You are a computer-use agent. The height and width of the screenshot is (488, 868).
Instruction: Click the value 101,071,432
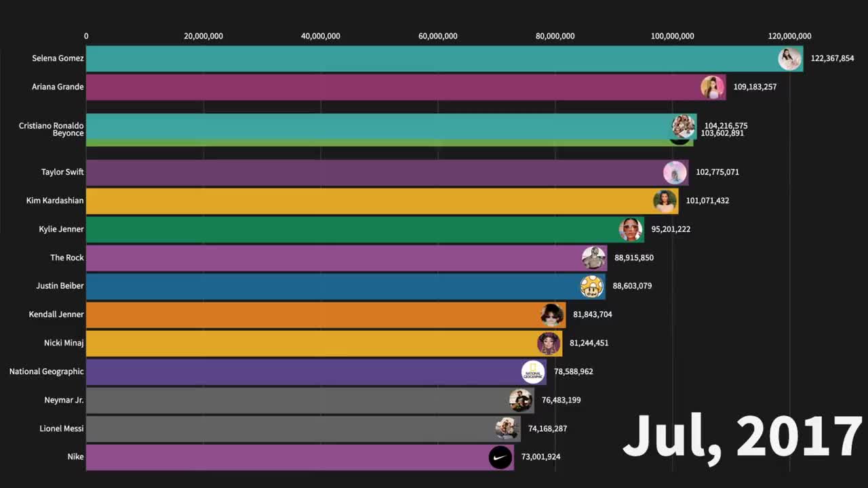pos(707,201)
